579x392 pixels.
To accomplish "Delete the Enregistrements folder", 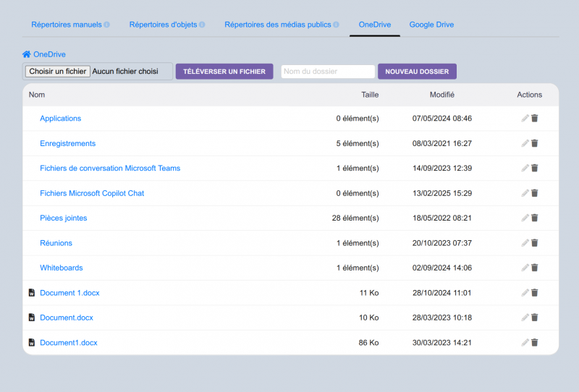I will tap(534, 143).
